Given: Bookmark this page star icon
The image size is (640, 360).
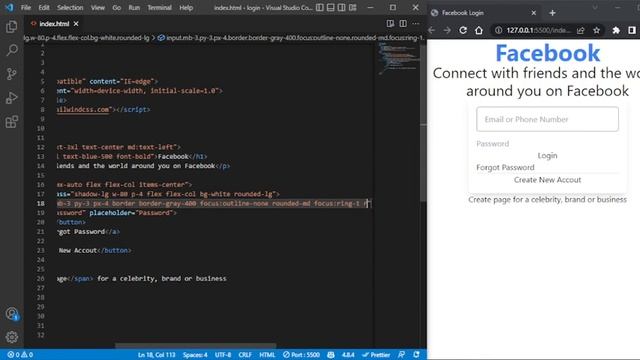Looking at the screenshot, I should coord(596,30).
